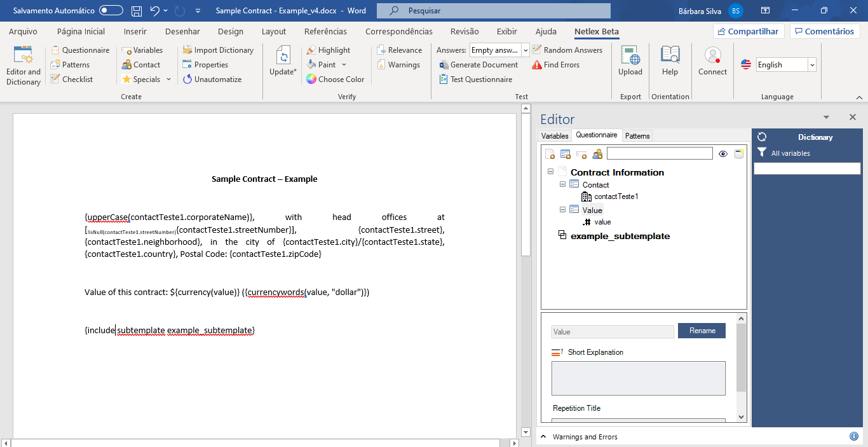Open Netlex Help
868x447 pixels.
[670, 62]
